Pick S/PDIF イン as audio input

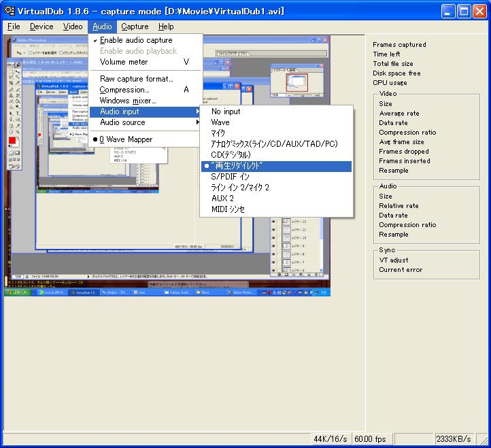tap(230, 177)
